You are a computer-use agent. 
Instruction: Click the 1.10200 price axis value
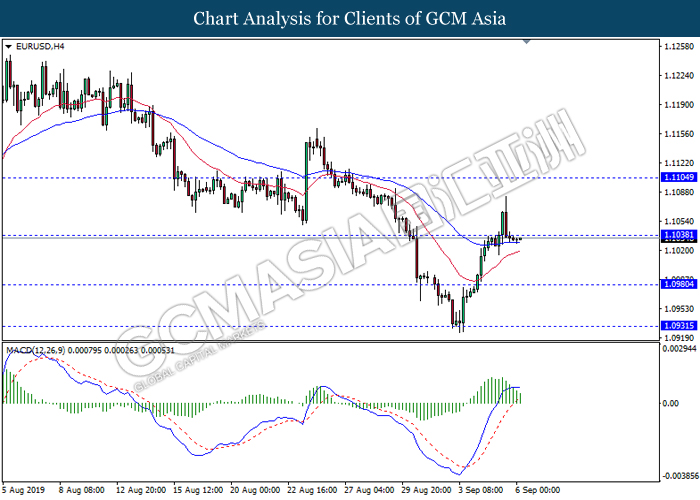(x=679, y=250)
